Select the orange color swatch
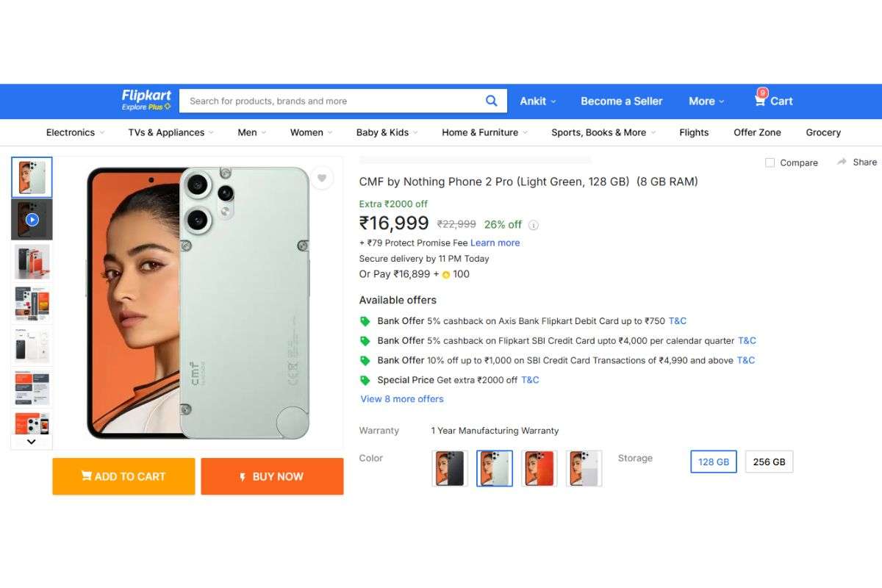 pos(539,468)
